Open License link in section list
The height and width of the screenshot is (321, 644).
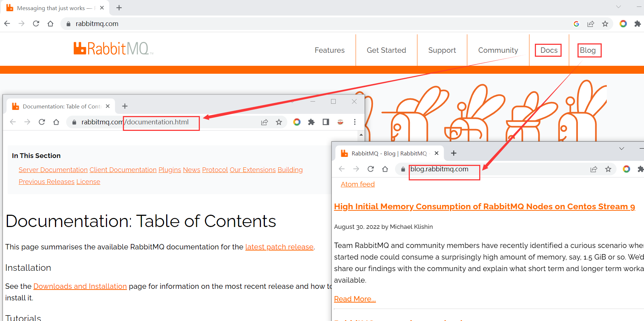coord(88,182)
